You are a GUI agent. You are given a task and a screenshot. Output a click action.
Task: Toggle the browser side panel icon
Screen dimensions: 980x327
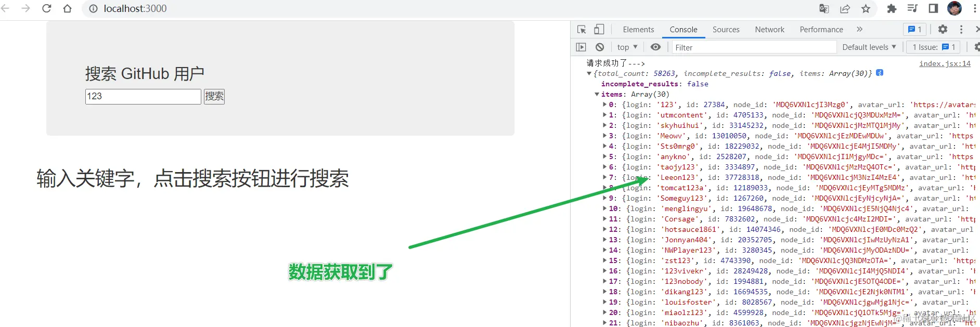[x=933, y=8]
